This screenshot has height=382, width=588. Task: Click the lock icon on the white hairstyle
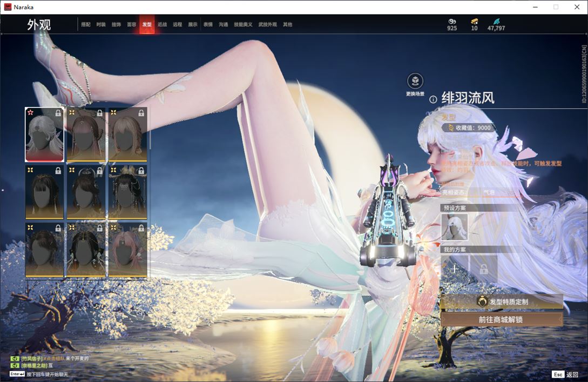coord(58,113)
